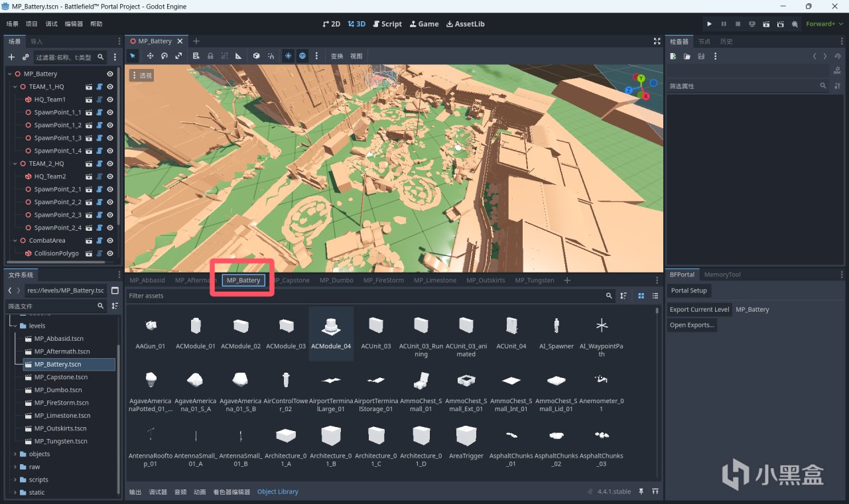Click the Filter assets search field
This screenshot has width=849, height=504.
tap(369, 296)
